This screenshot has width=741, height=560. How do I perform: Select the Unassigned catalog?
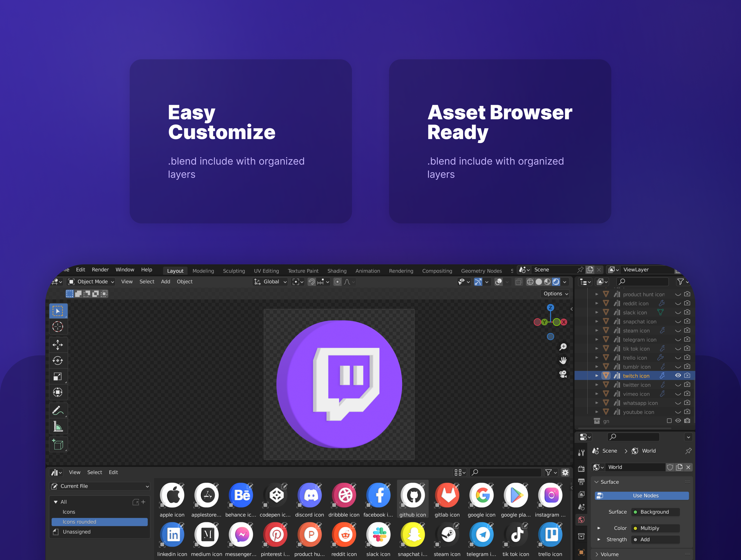point(76,532)
